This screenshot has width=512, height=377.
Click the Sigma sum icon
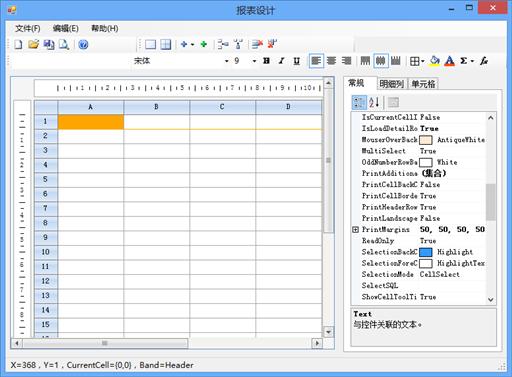(x=464, y=61)
